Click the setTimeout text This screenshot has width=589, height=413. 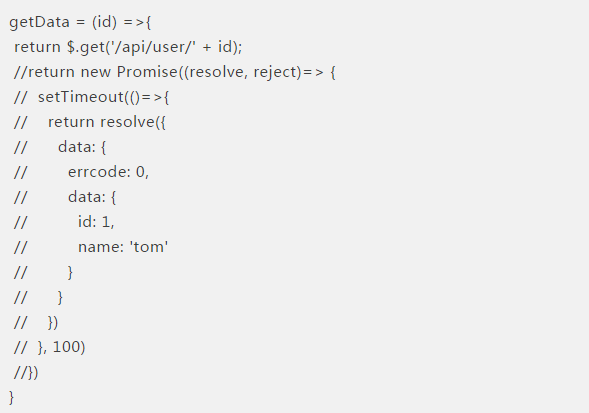pyautogui.click(x=81, y=97)
